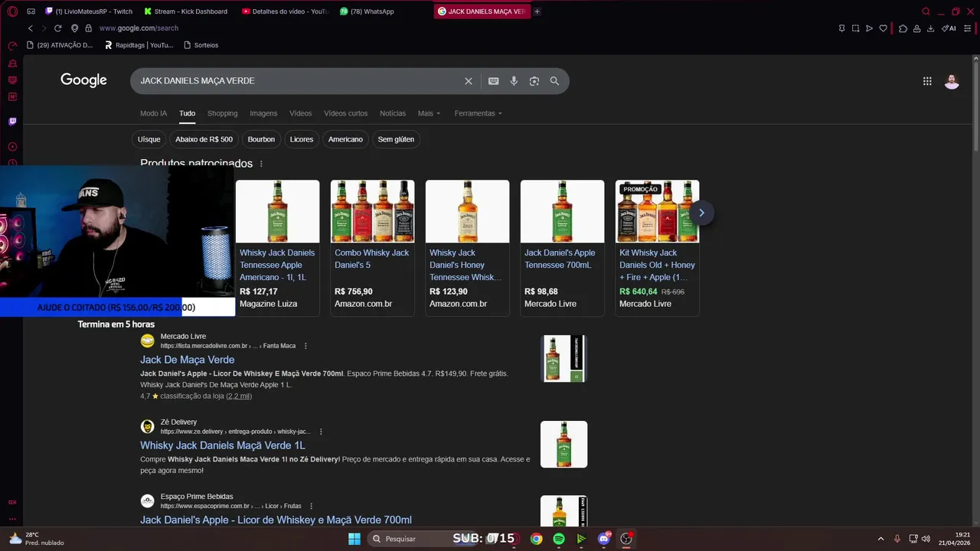Viewport: 980px width, 551px height.
Task: Open Jack Daniel's Apple Licor 700ml link
Action: point(276,520)
